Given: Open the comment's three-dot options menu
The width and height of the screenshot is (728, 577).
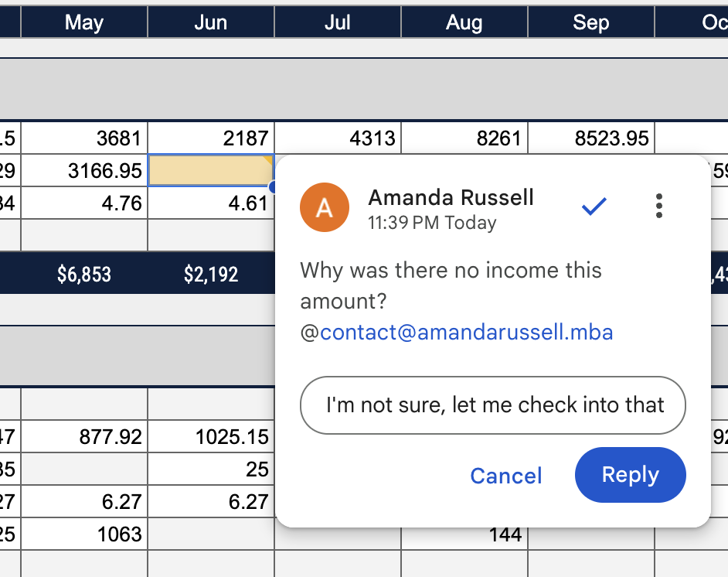Looking at the screenshot, I should [x=658, y=206].
